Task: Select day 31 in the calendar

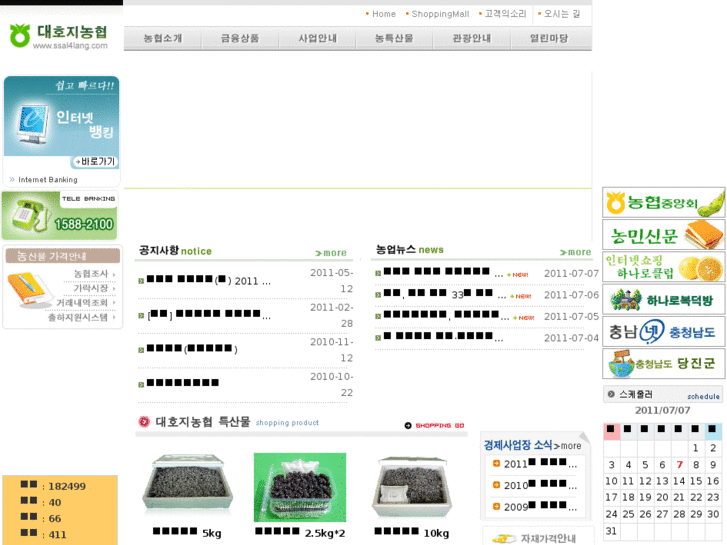Action: click(x=612, y=531)
